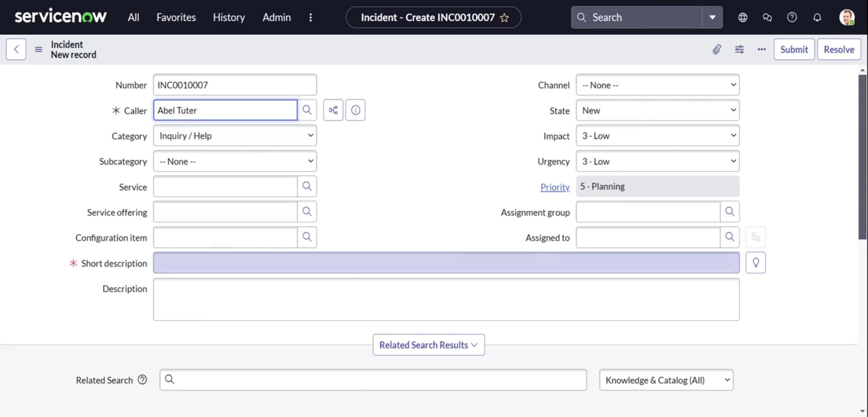Open the Impact dropdown
The width and height of the screenshot is (868, 417).
(657, 136)
